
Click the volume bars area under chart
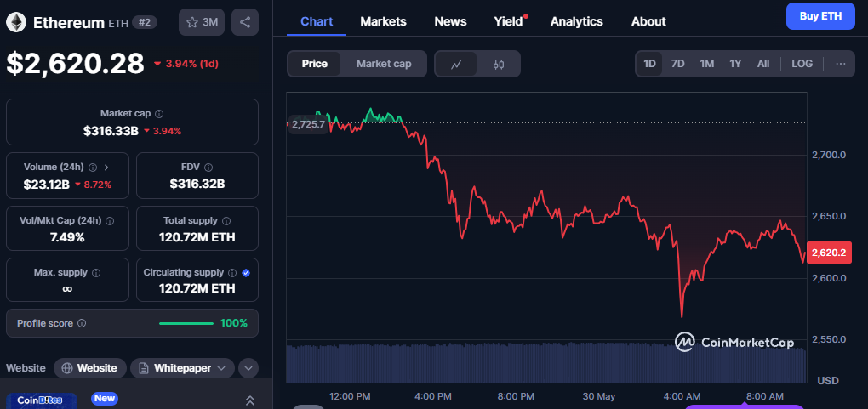[x=546, y=364]
